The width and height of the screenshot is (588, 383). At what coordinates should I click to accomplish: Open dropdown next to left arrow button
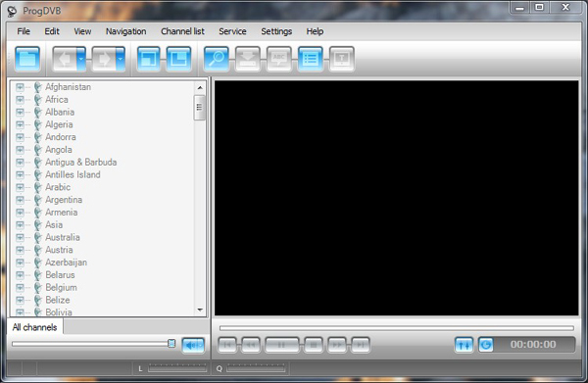click(x=81, y=59)
